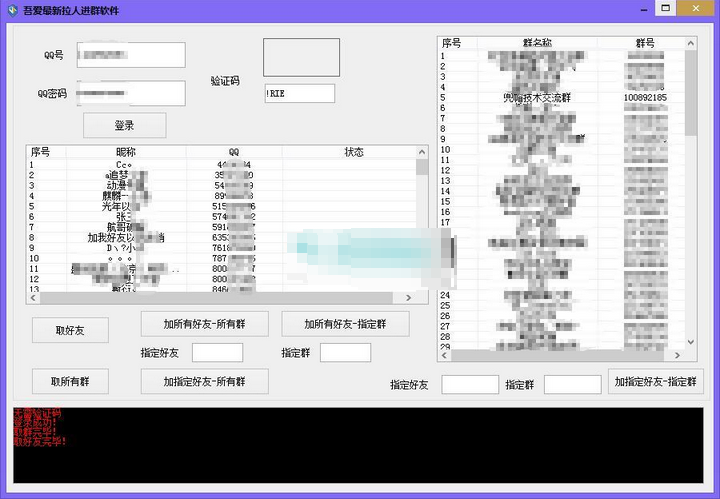
Task: Click the 取所有群 button
Action: coord(70,381)
